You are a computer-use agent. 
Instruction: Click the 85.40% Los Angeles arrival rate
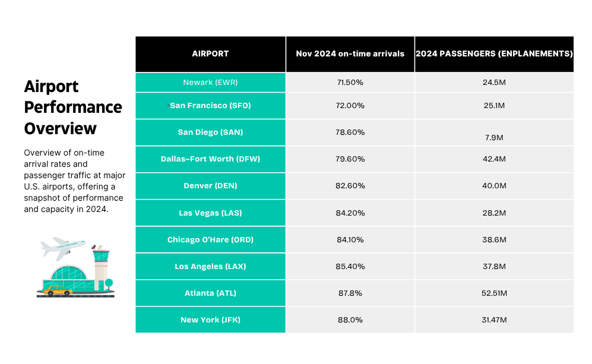click(x=350, y=267)
